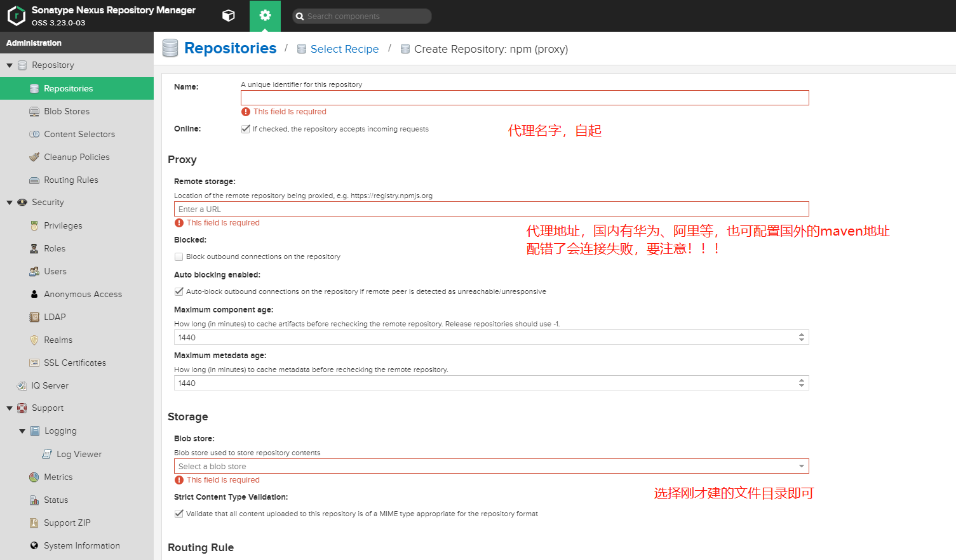The width and height of the screenshot is (956, 560).
Task: Click the IQ Server icon
Action: point(22,385)
